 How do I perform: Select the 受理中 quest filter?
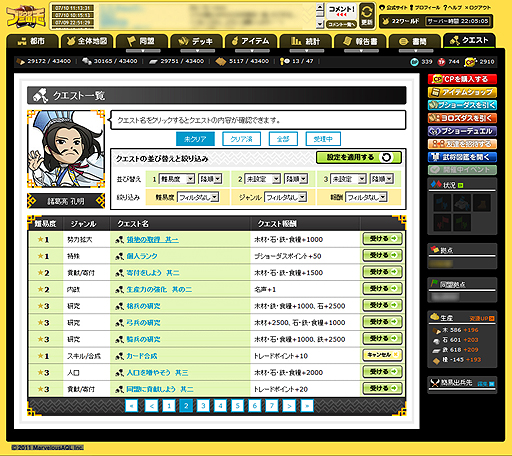pyautogui.click(x=323, y=139)
